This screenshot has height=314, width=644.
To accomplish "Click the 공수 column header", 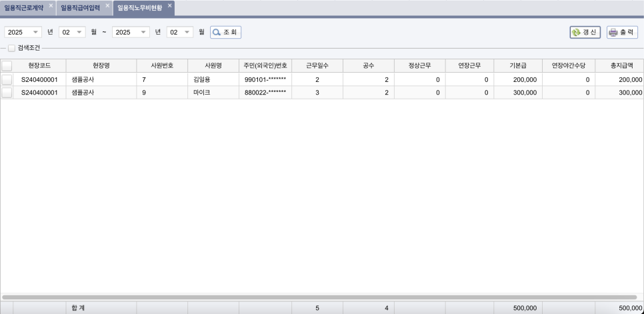I will tap(369, 66).
